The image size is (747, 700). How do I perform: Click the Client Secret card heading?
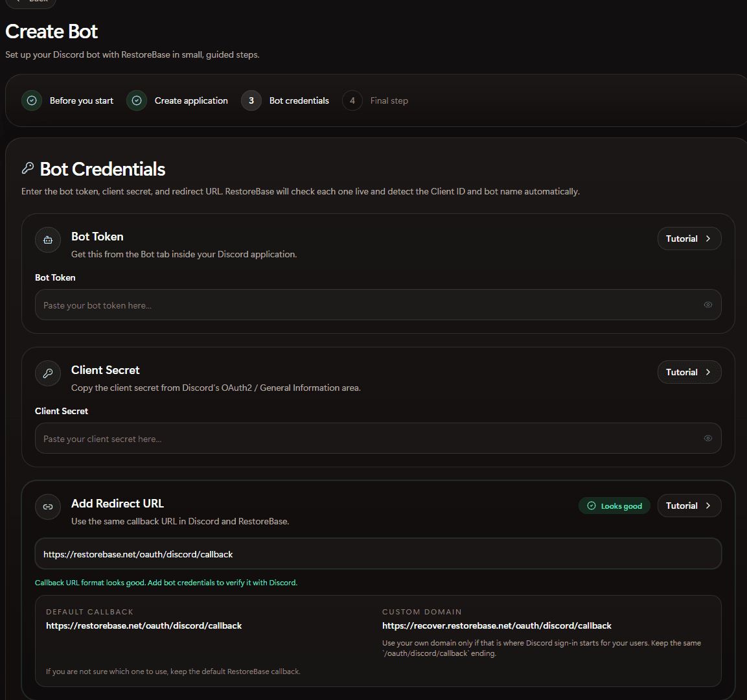click(106, 370)
